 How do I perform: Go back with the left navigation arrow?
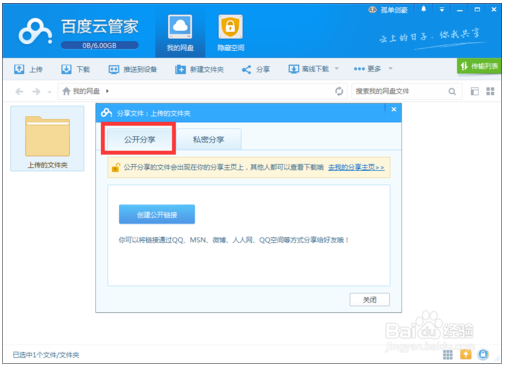pyautogui.click(x=19, y=91)
